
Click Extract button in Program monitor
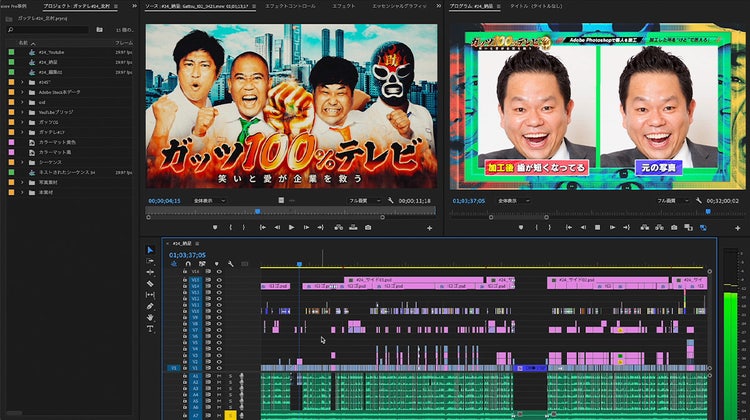[659, 228]
